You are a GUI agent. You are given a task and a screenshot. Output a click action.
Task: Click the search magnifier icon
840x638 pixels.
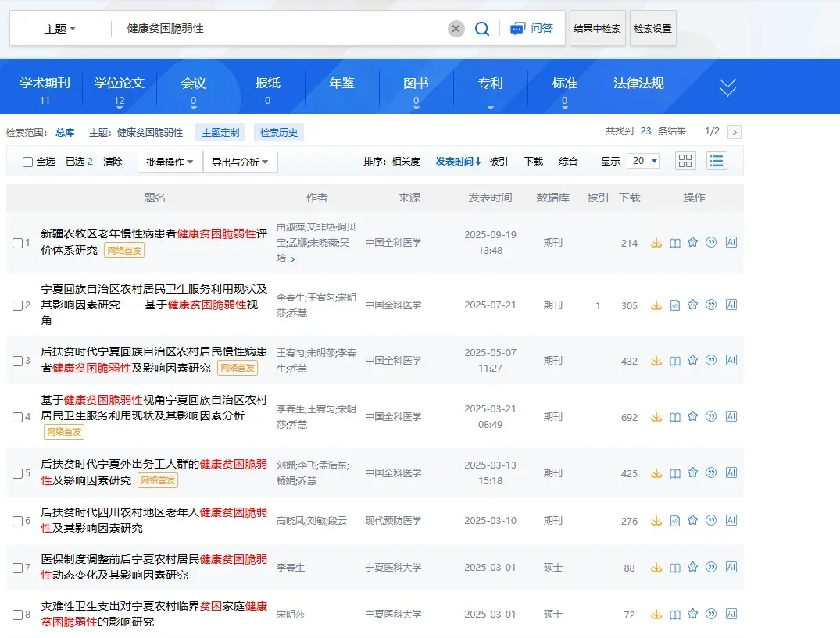[x=482, y=28]
